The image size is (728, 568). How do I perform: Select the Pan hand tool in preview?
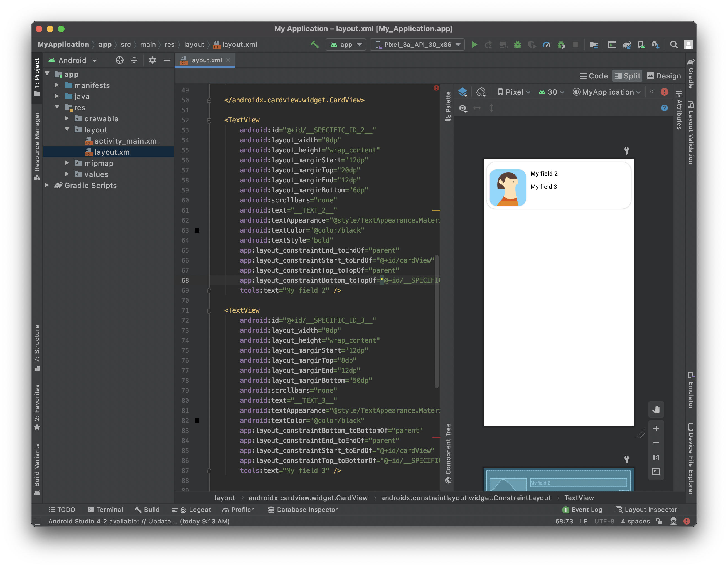point(656,409)
